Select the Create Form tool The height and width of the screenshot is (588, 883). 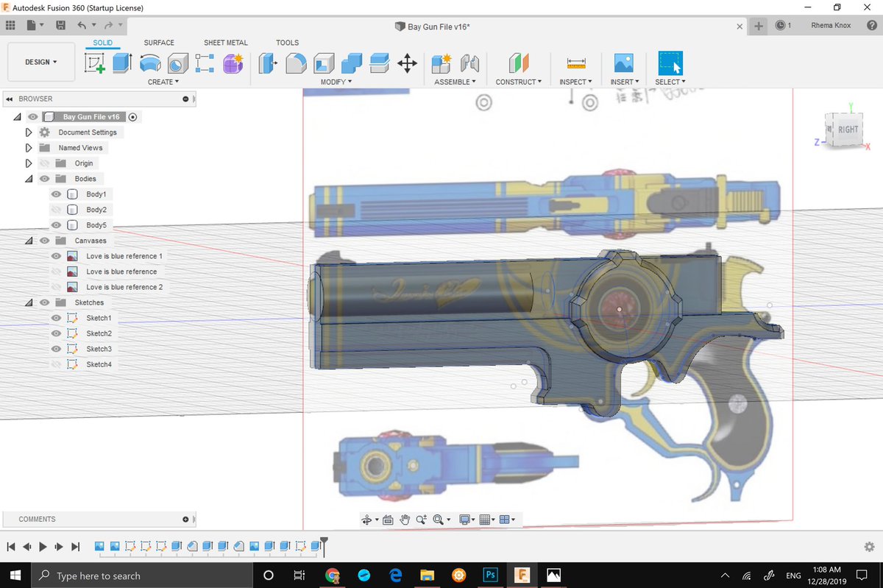tap(233, 63)
